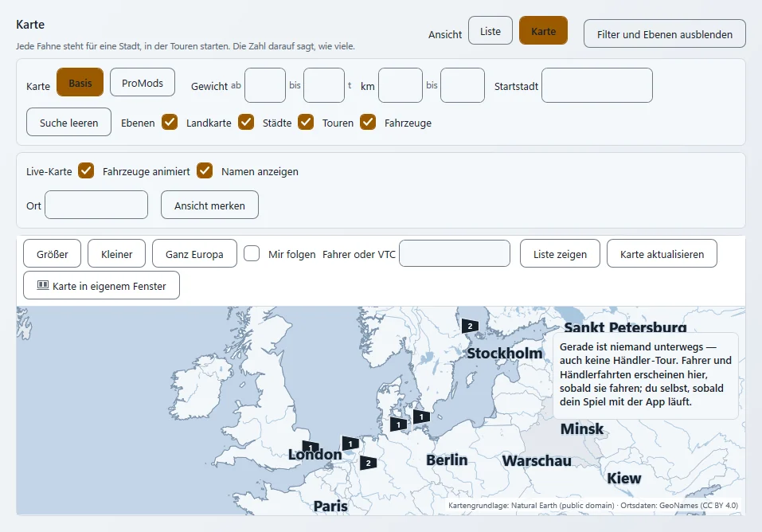Toggle the Fahrzeuge layer checkbox
This screenshot has height=532, width=762.
tap(368, 122)
